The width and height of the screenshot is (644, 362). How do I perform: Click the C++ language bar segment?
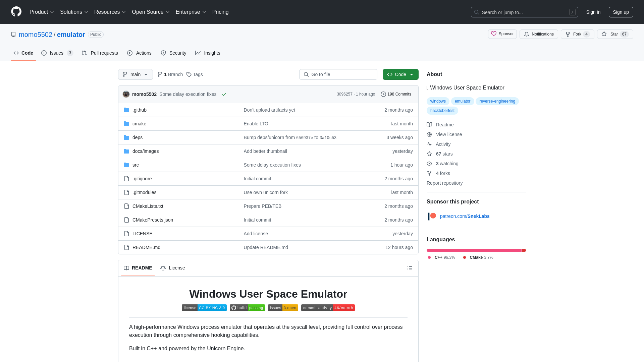point(474,250)
